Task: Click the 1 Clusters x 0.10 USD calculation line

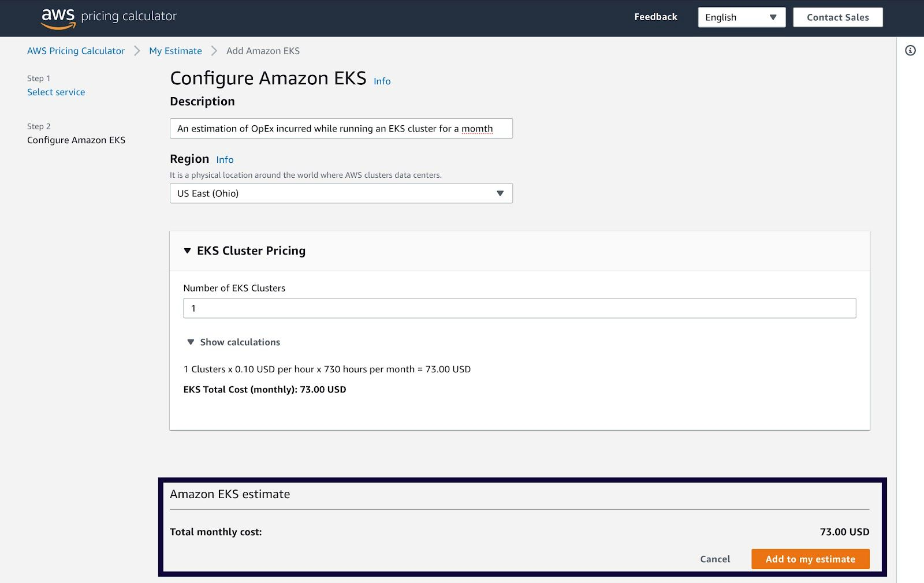Action: click(327, 369)
